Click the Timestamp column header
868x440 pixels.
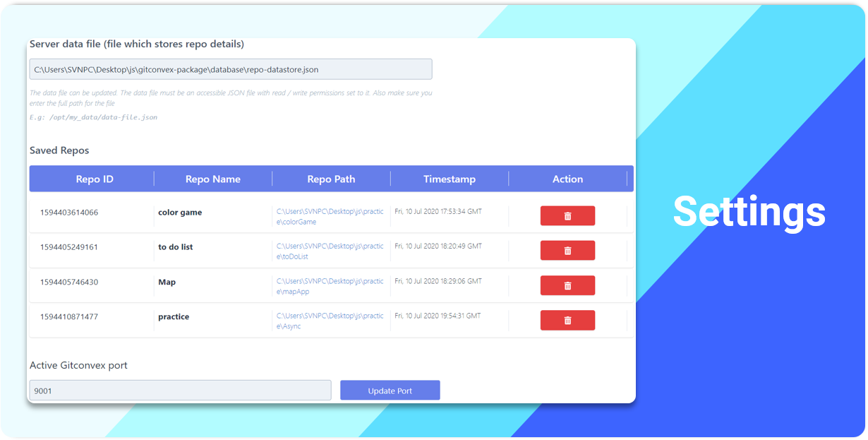[x=450, y=179]
